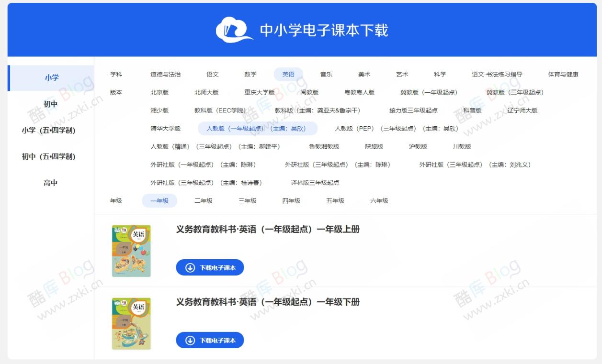
Task: Select the 数学 subject filter
Action: 250,75
